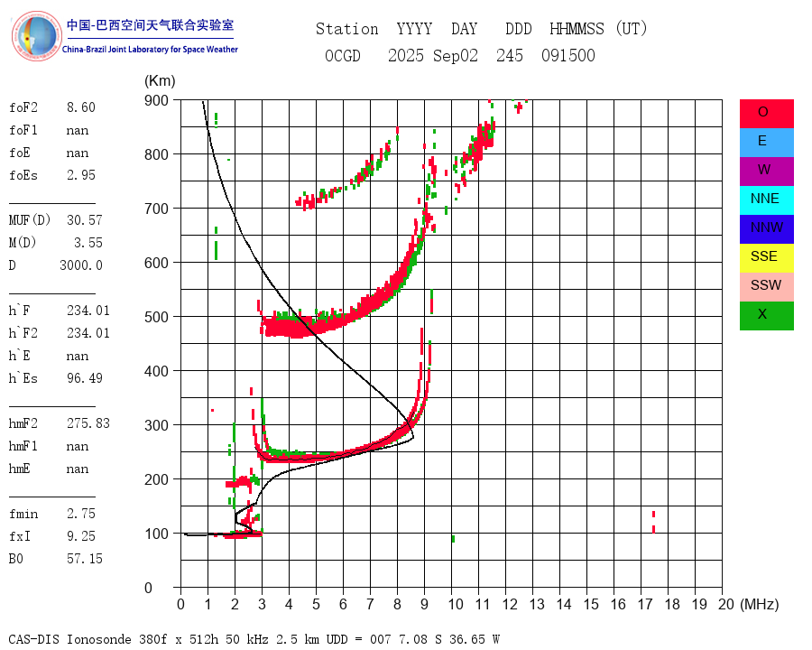Click the 900 km axis tick label
Image resolution: width=812 pixels, height=650 pixels.
click(x=156, y=100)
